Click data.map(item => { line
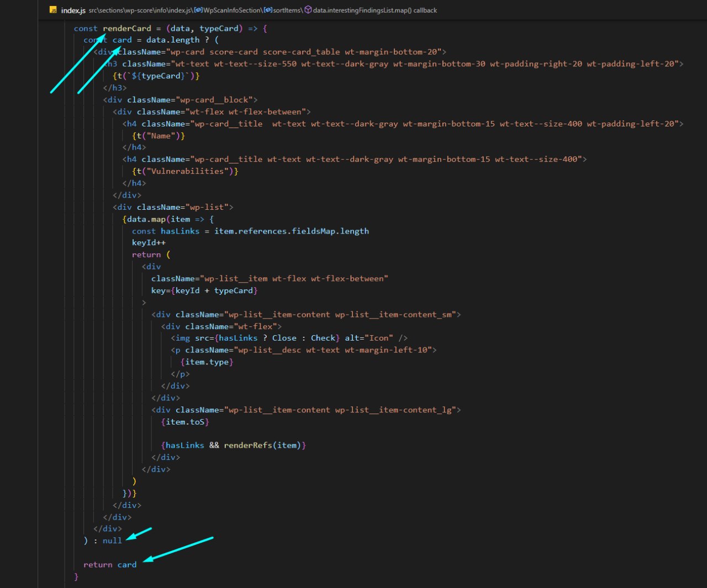Viewport: 707px width, 588px height. click(168, 219)
